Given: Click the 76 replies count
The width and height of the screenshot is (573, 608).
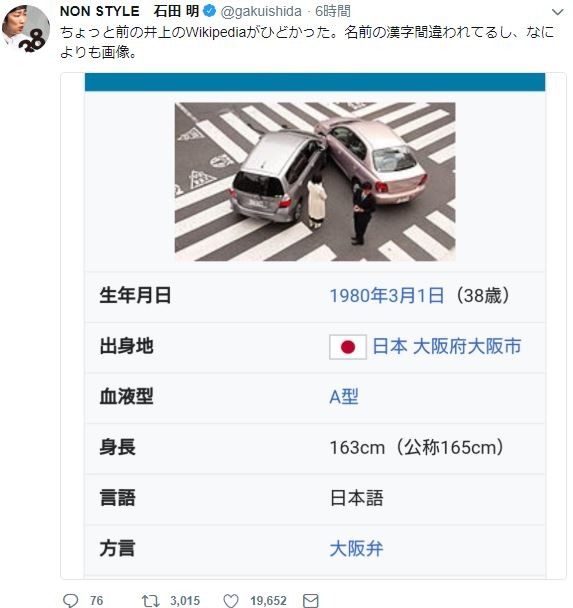Looking at the screenshot, I should (x=96, y=601).
